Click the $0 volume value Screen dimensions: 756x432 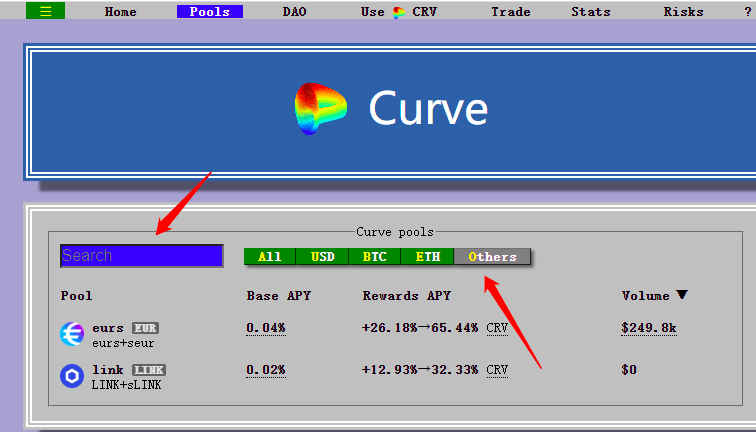(x=629, y=370)
